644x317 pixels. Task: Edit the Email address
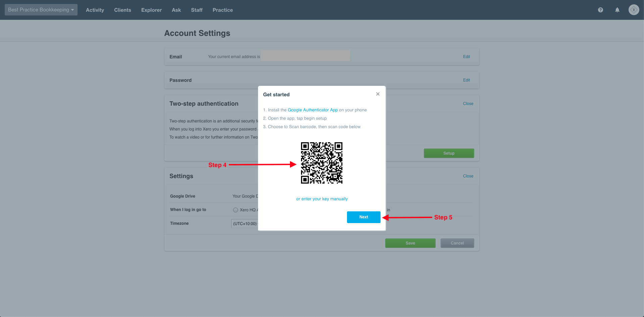466,57
